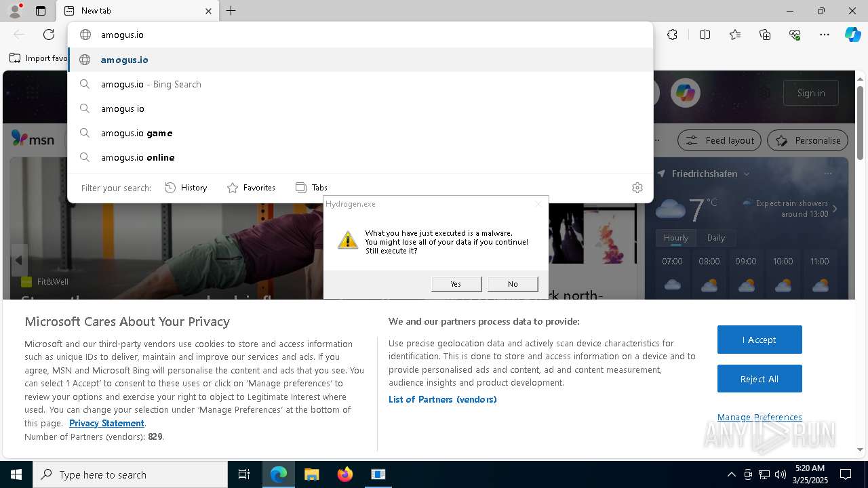Open tab actions menu icon
This screenshot has width=868, height=488.
click(x=41, y=11)
